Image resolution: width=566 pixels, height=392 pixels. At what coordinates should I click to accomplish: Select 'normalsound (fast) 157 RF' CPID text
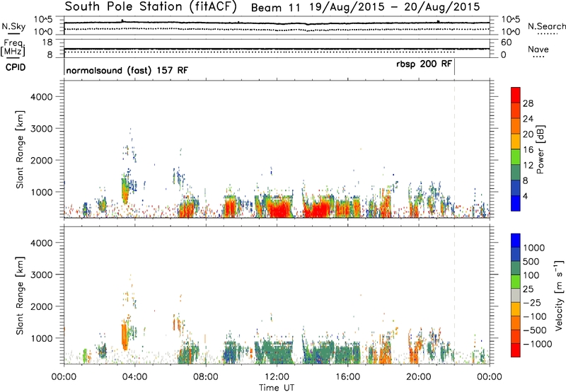click(127, 70)
